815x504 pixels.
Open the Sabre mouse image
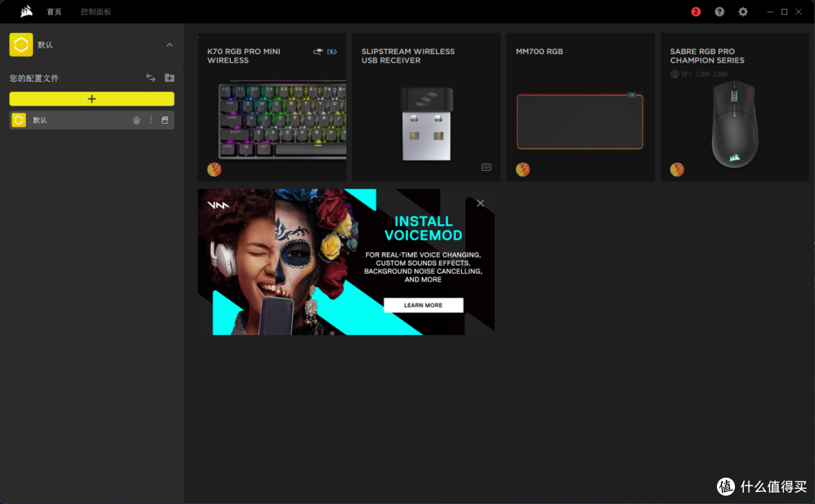(x=734, y=124)
